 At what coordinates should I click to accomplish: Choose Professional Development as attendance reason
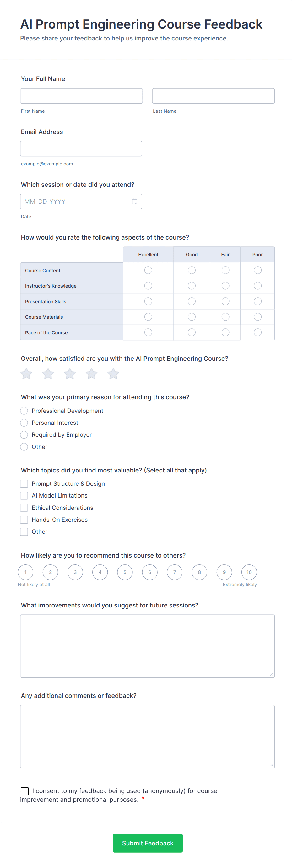tap(24, 410)
